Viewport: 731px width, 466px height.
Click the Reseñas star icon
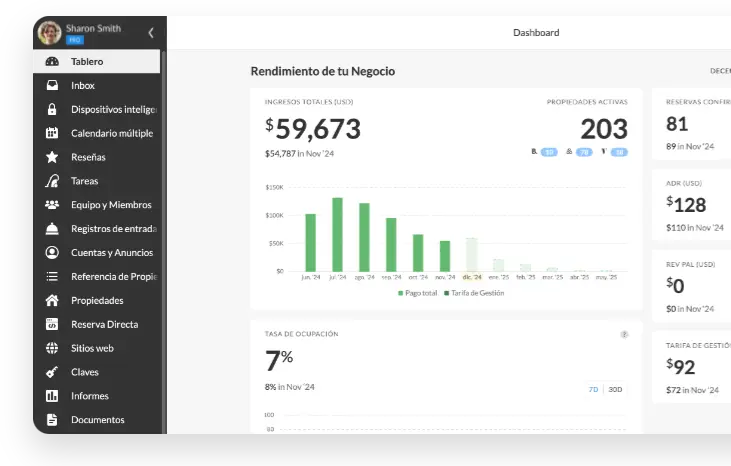point(52,157)
